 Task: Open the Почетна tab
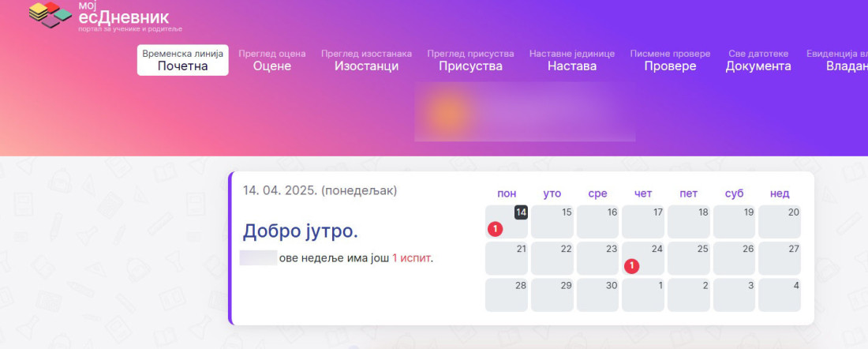pos(182,60)
